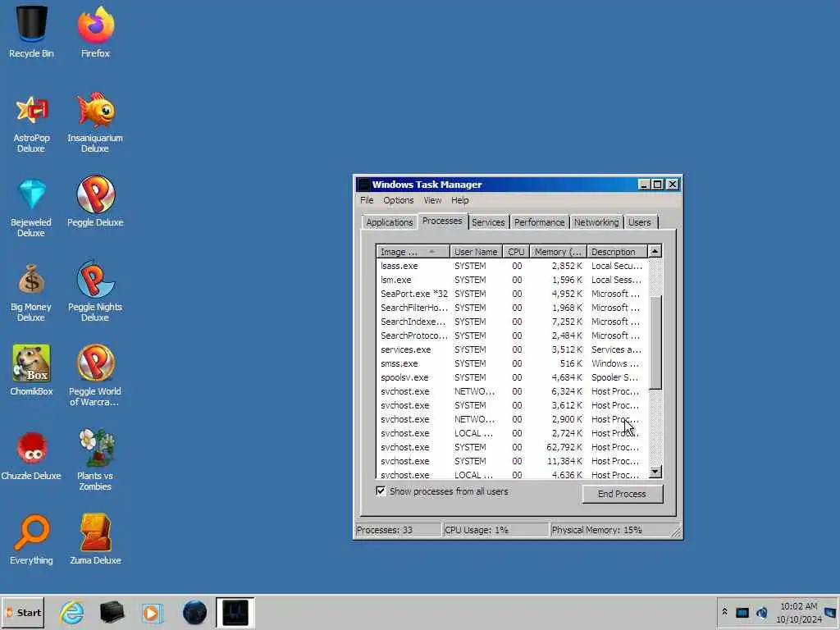The height and width of the screenshot is (630, 840).
Task: Select the svchost.exe row using 62,792 K
Action: click(512, 447)
